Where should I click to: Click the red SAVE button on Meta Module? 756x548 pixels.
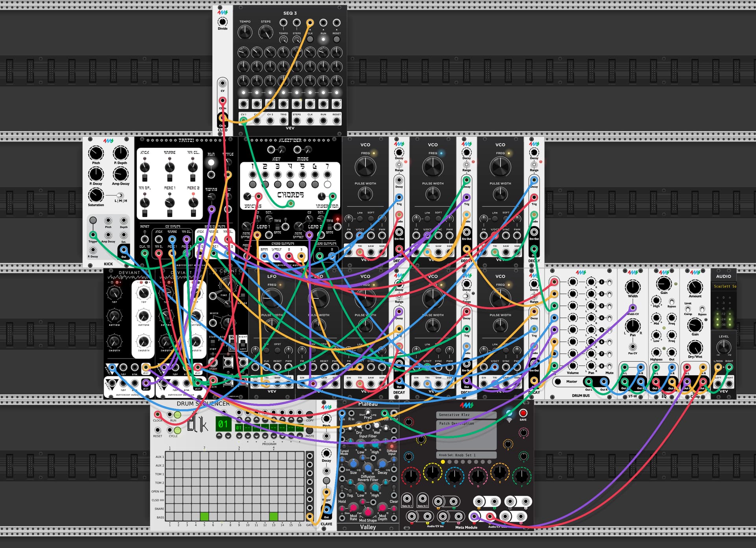523,413
